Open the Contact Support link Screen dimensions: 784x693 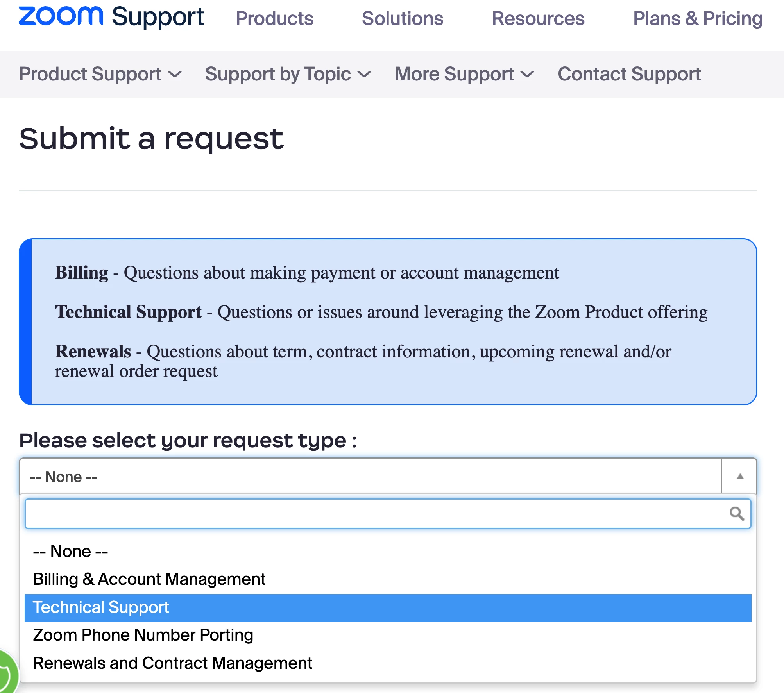point(629,74)
